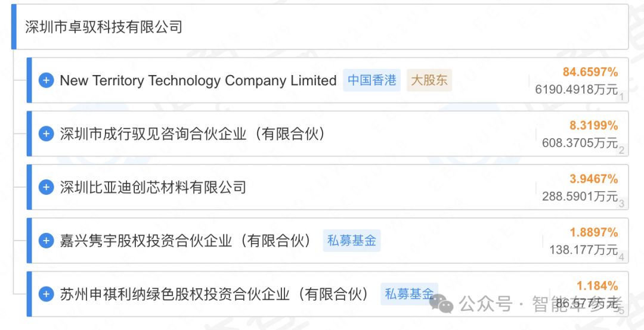Open 苏州申祺利纳绿色股权投资合伙企业 name
This screenshot has width=644, height=330.
[x=215, y=294]
